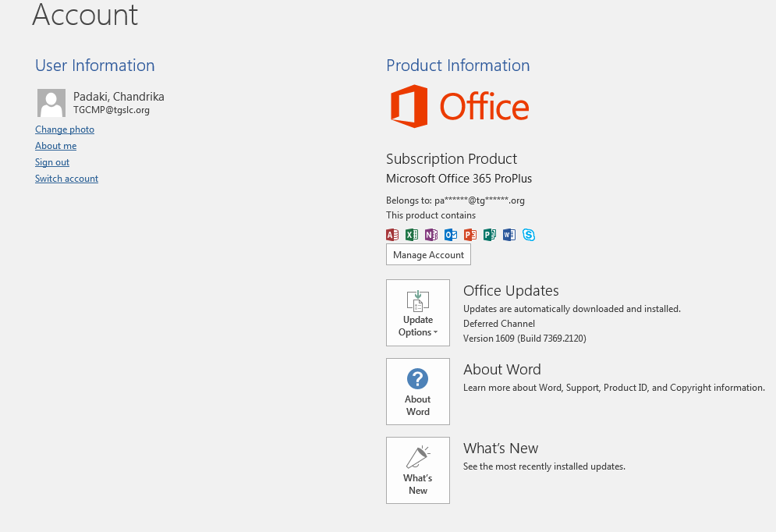Click Version 1609 (Build 7369.2120) text
Viewport: 776px width, 532px height.
525,339
